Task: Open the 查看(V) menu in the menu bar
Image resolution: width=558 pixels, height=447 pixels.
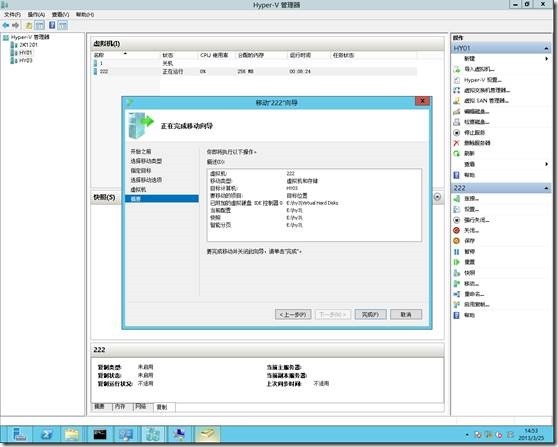Action: 60,15
